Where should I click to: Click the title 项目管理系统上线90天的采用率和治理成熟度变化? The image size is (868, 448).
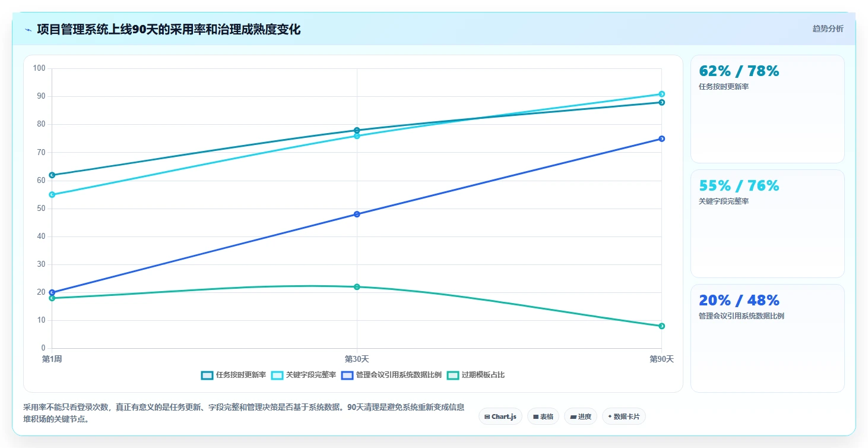[169, 29]
